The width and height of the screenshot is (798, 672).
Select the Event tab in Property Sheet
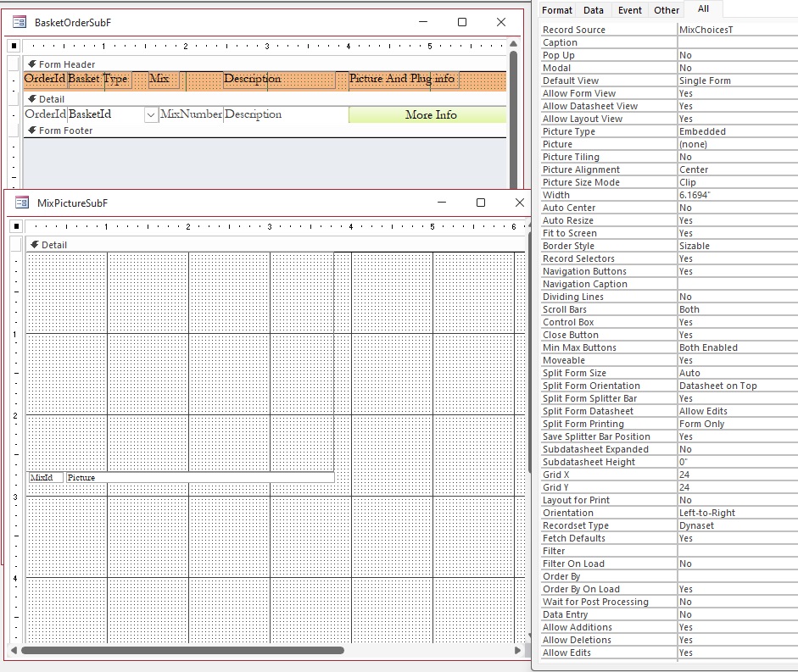click(629, 10)
